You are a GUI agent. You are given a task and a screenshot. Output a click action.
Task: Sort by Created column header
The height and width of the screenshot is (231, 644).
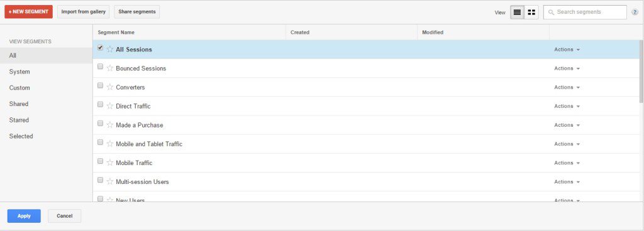(352, 33)
